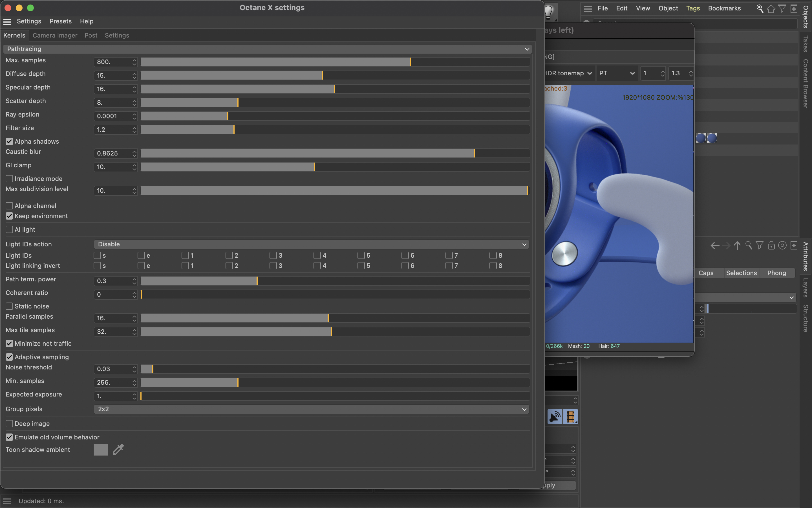Viewport: 812px width, 508px height.
Task: Open Bookmarks menu in Object Manager
Action: click(724, 8)
